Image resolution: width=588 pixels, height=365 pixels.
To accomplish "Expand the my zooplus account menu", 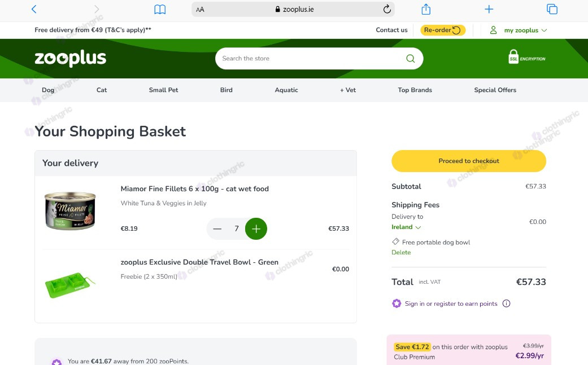I will point(525,30).
